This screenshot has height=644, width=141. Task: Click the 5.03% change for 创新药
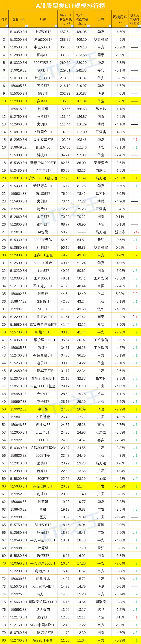click(x=120, y=294)
